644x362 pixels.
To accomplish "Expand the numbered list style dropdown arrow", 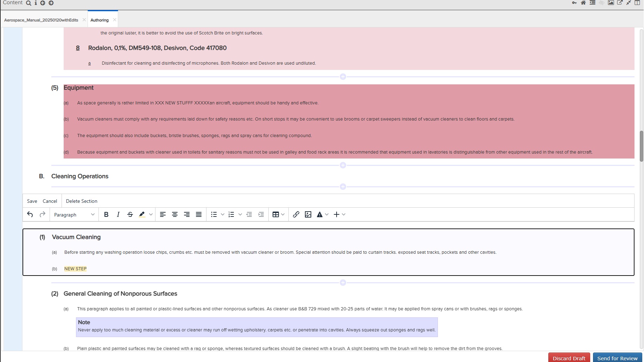I will point(240,214).
